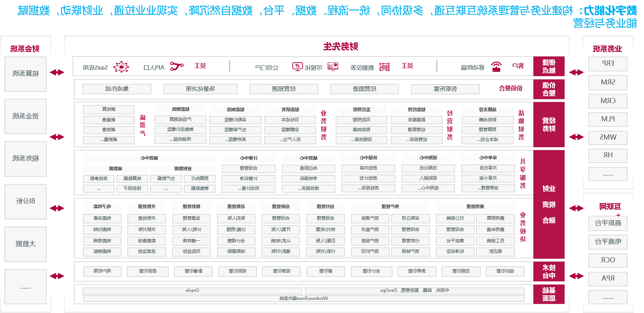
Task: Click 岗位职责 under 绩效中心
Action: (308, 168)
